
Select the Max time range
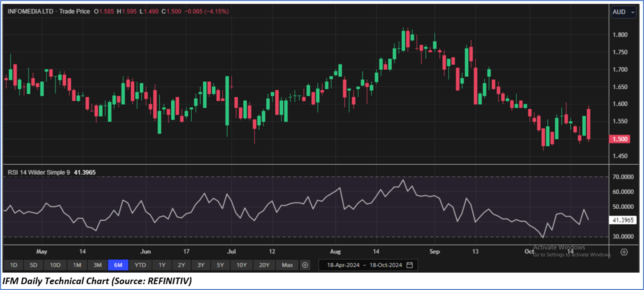(287, 265)
